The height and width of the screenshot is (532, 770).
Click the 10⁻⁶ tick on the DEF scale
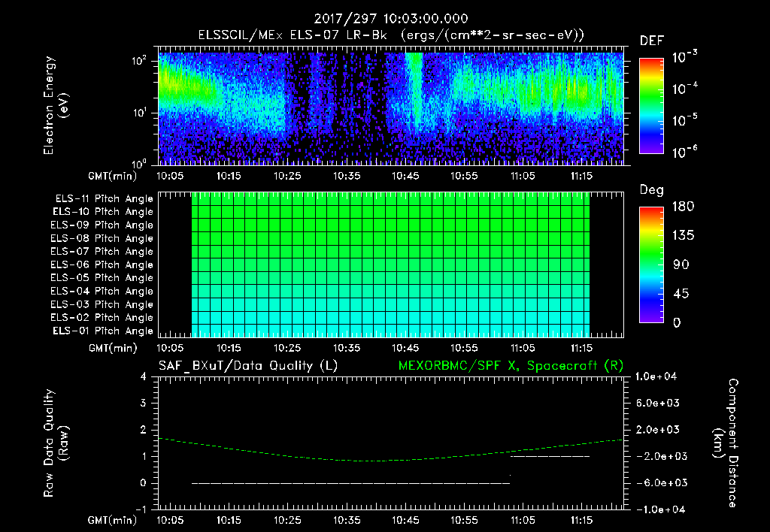(x=684, y=152)
